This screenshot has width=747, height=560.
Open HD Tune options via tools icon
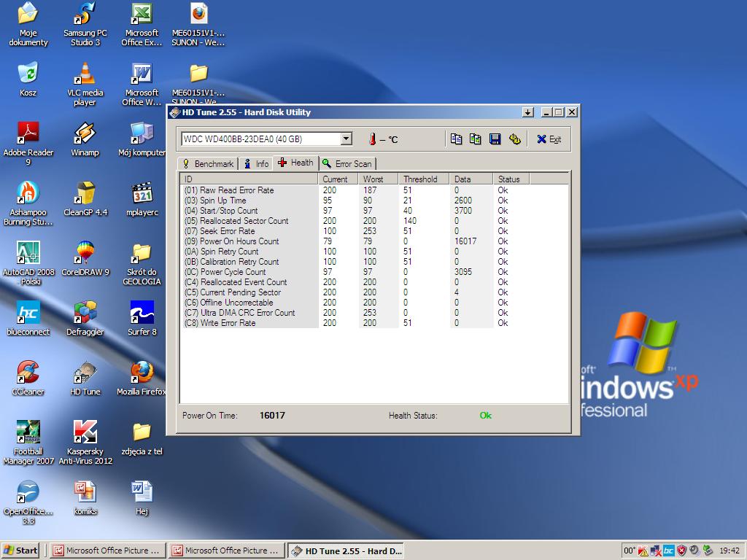(514, 139)
